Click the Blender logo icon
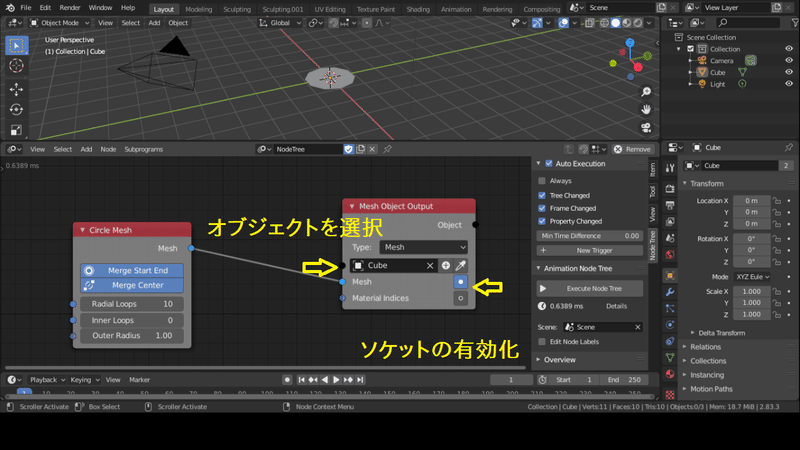Viewport: 800px width, 450px height. click(10, 8)
